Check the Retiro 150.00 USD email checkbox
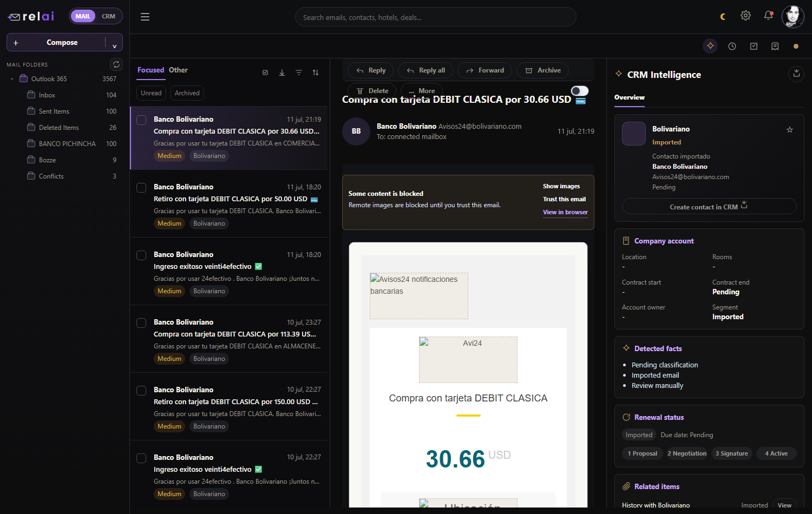The width and height of the screenshot is (812, 514). (x=141, y=391)
